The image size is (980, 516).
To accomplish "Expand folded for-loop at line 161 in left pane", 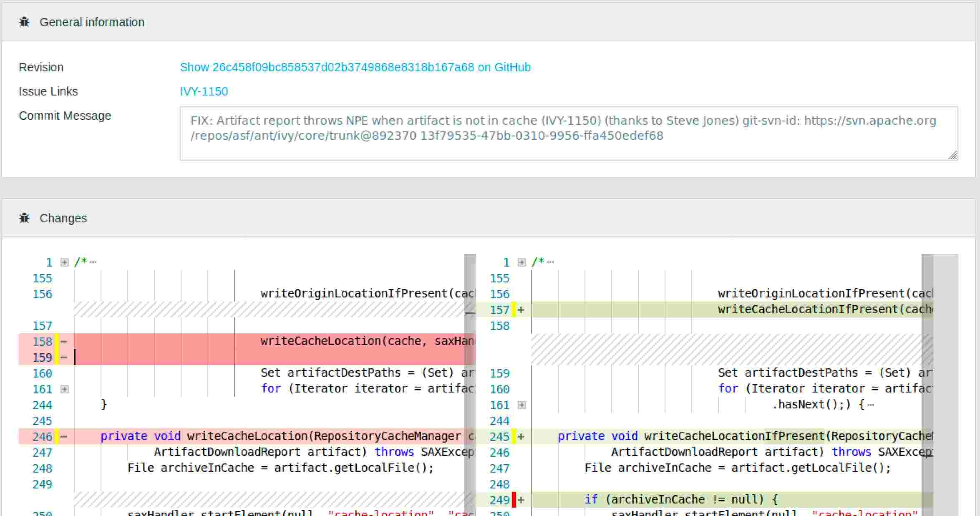I will pos(64,389).
